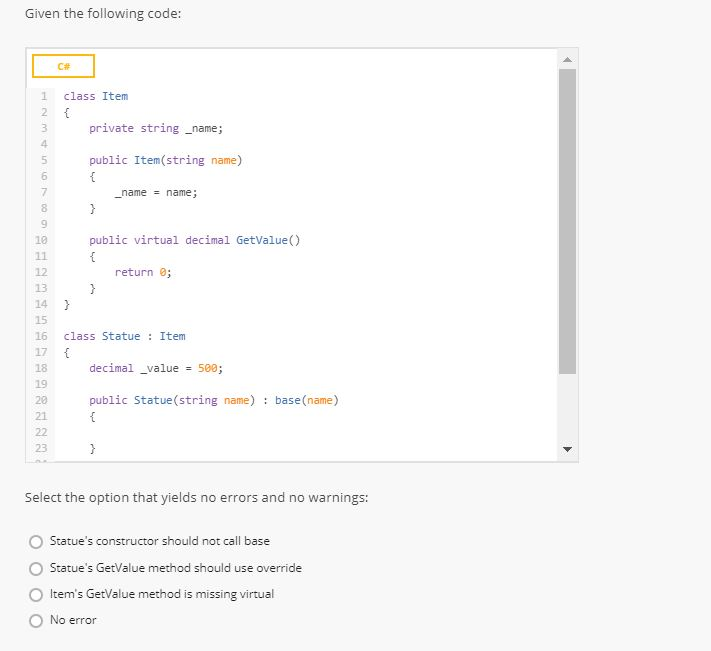
Task: Click line number 16 in gutter
Action: tap(41, 336)
